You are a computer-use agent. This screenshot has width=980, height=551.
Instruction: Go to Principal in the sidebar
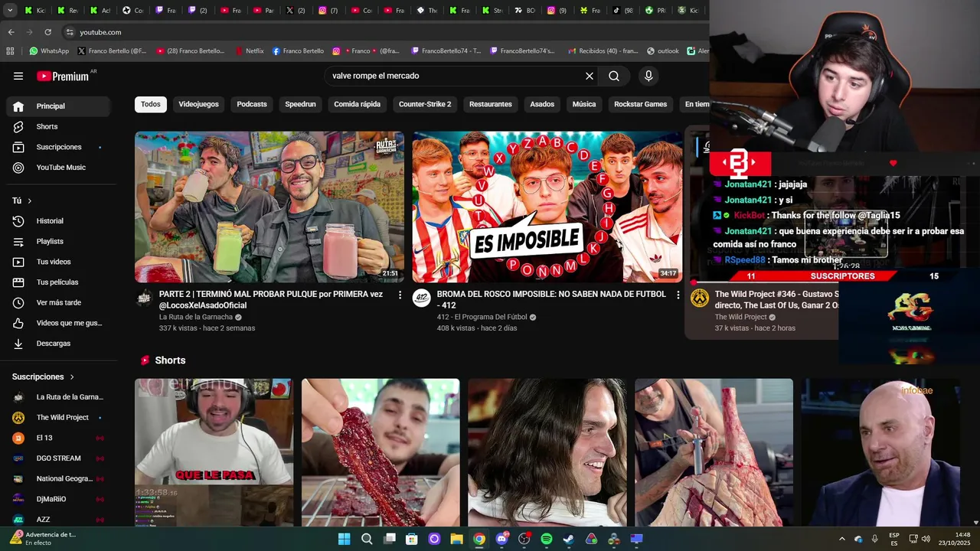coord(58,106)
